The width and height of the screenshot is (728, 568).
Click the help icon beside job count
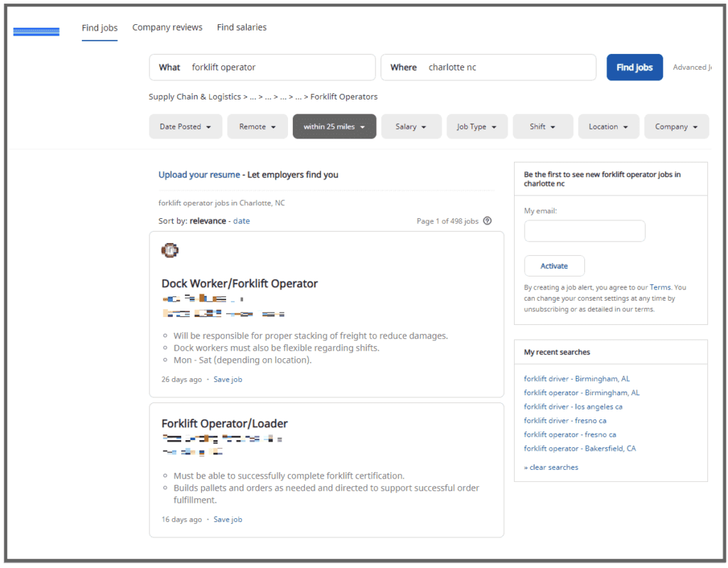487,221
